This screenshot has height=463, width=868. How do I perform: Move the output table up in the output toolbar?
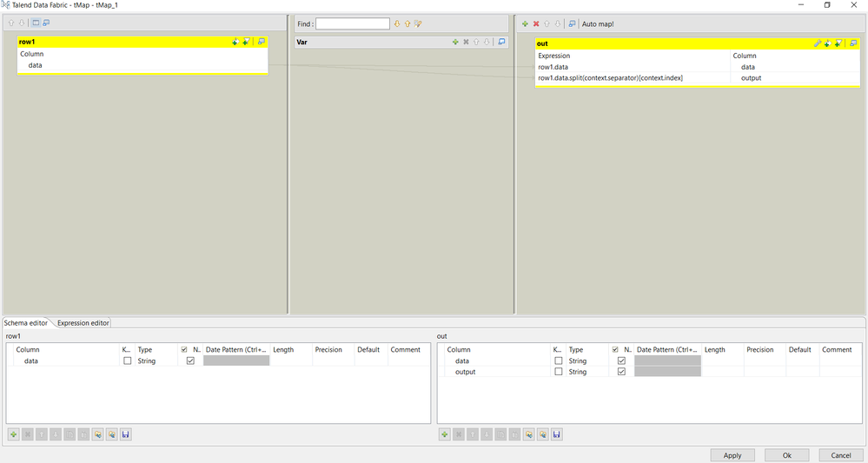(547, 23)
